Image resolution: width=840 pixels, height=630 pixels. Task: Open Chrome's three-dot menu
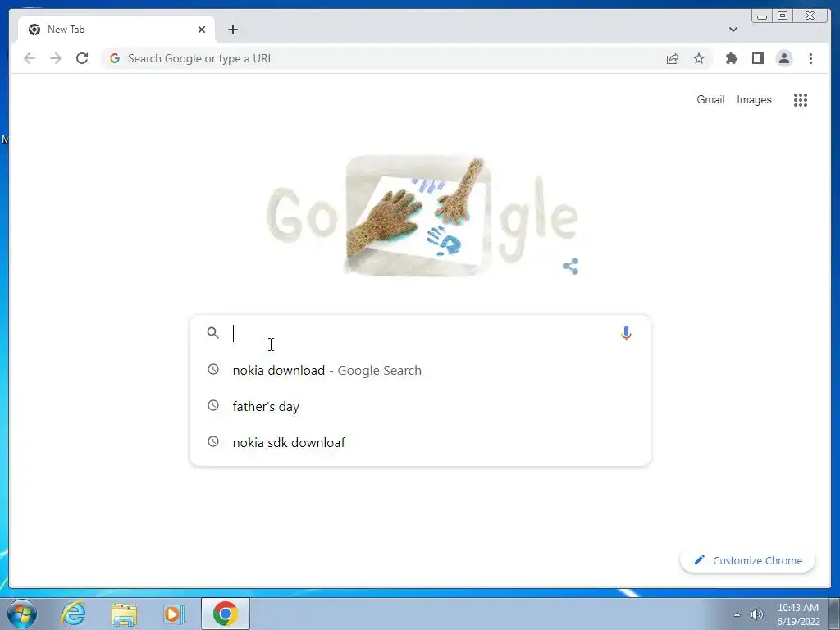point(810,58)
